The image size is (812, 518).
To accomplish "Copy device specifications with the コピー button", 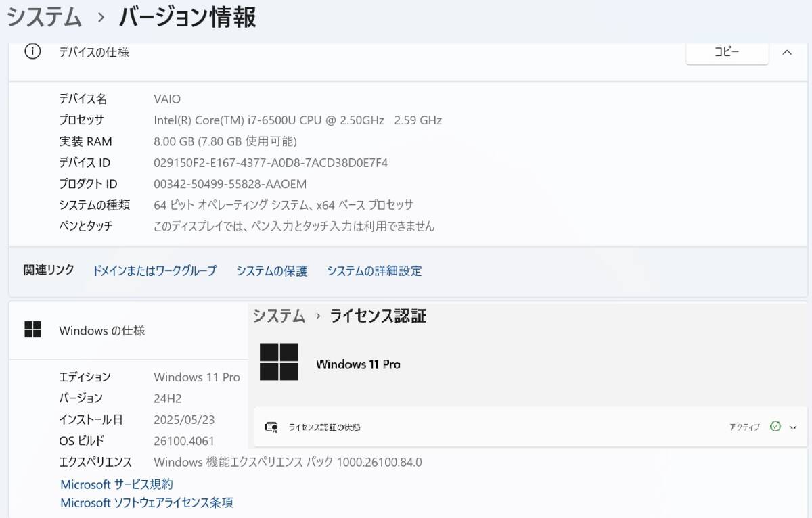I will tap(727, 52).
